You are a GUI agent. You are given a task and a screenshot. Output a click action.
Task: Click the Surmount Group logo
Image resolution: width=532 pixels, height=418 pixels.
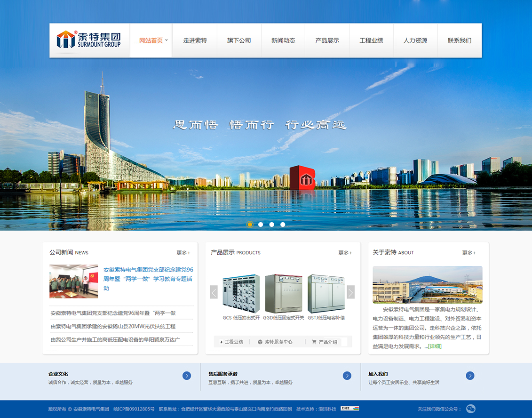tap(89, 40)
